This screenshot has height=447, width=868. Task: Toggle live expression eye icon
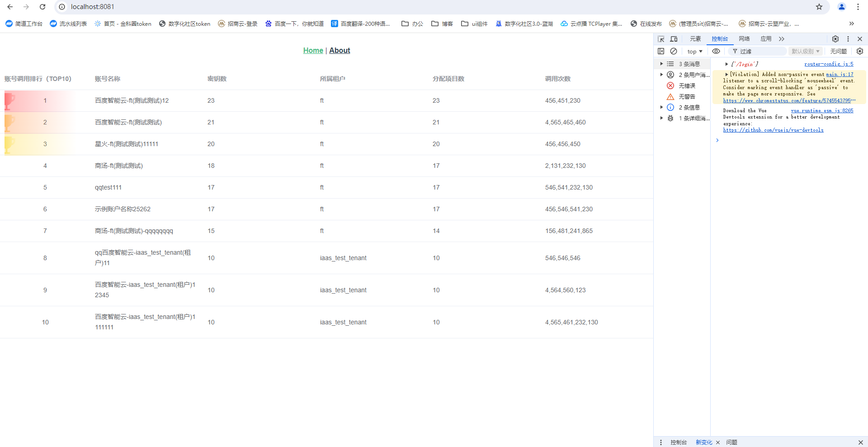(716, 51)
